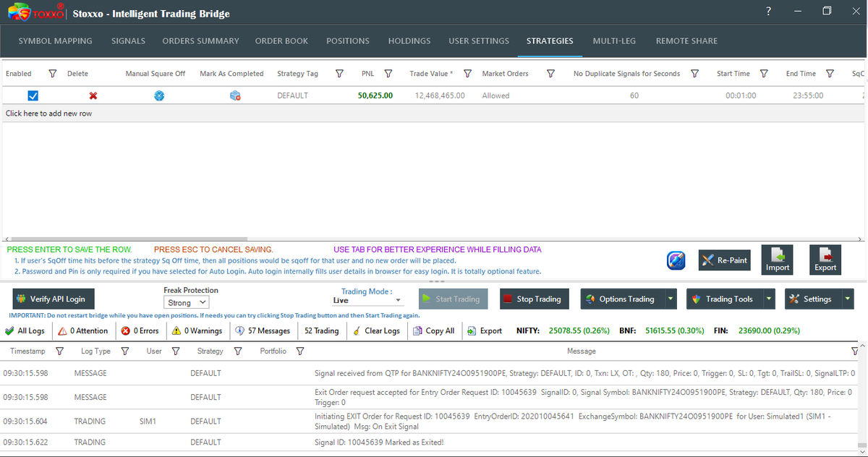The image size is (868, 457).
Task: Click PNL value 50,625.00
Action: pyautogui.click(x=375, y=95)
